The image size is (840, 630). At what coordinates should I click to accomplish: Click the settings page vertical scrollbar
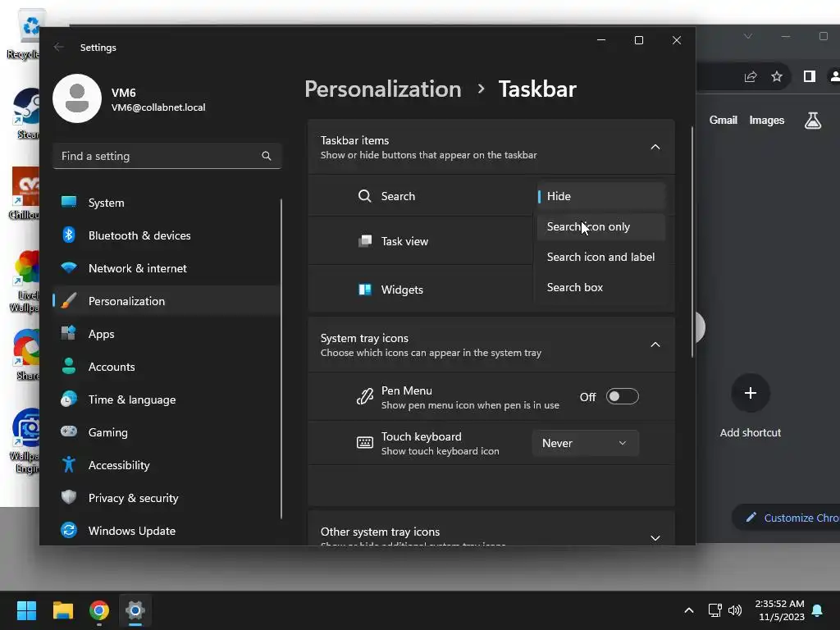coord(692,242)
